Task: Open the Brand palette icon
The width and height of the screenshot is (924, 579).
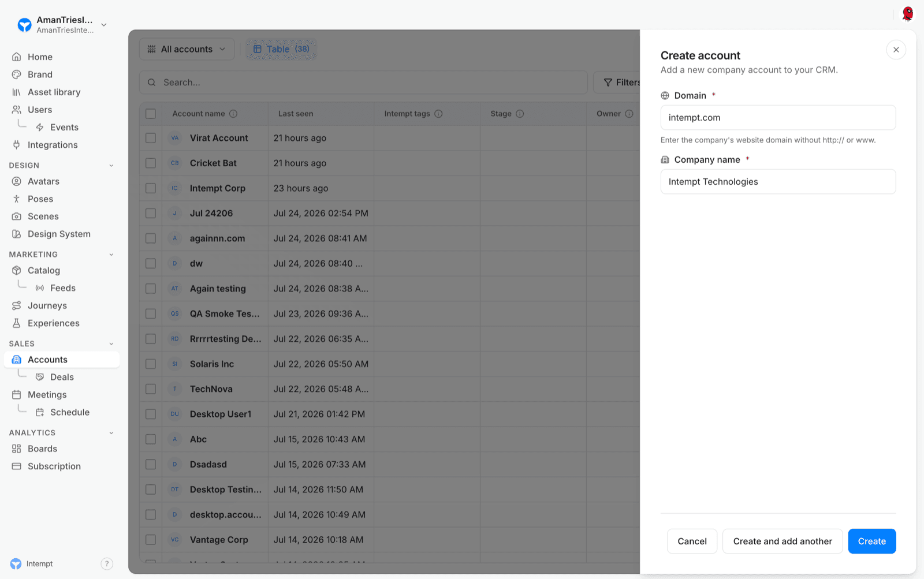Action: (17, 74)
